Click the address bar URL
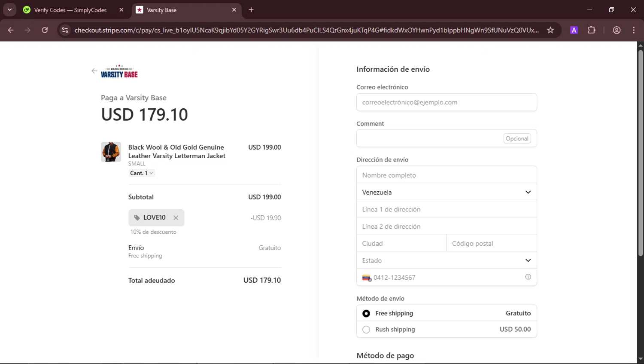Image resolution: width=644 pixels, height=364 pixels. (307, 30)
